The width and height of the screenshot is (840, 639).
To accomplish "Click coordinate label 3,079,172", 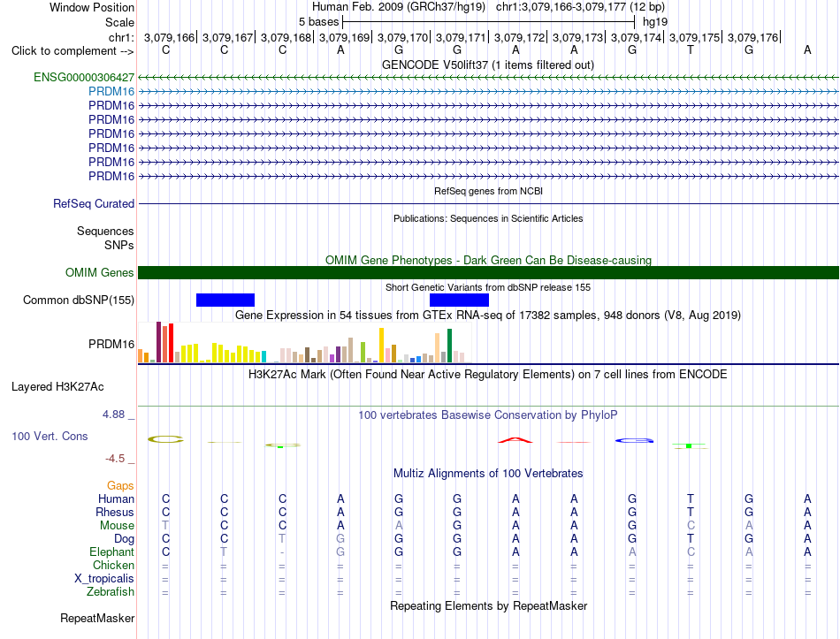I will click(519, 37).
